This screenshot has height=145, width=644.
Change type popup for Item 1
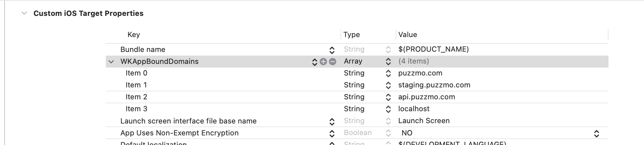(x=388, y=85)
